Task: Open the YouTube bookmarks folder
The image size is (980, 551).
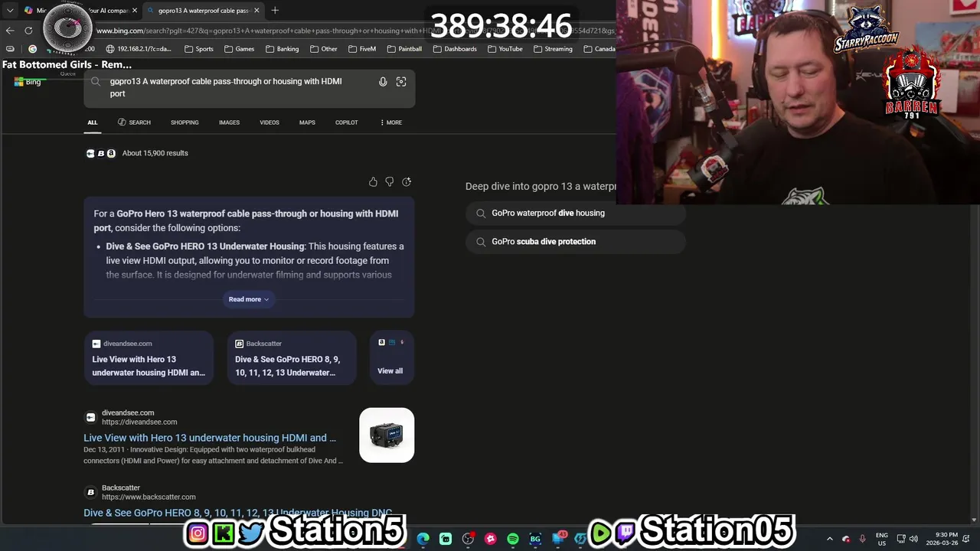Action: pyautogui.click(x=505, y=49)
